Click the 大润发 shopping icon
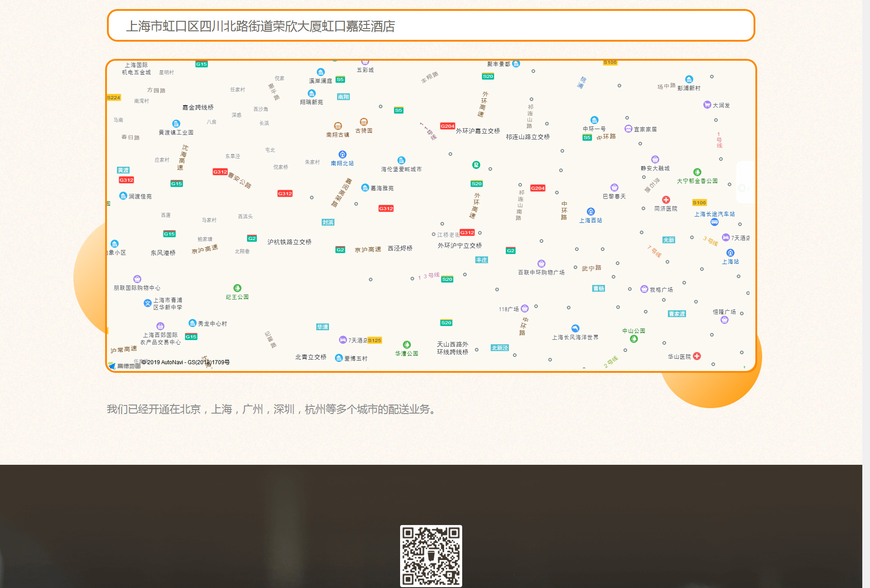Screen dimensions: 870x588 click(707, 105)
